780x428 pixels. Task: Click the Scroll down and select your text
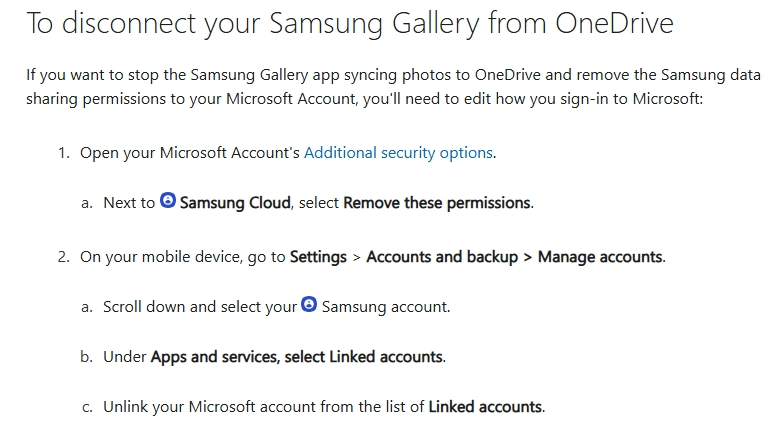pyautogui.click(x=200, y=307)
